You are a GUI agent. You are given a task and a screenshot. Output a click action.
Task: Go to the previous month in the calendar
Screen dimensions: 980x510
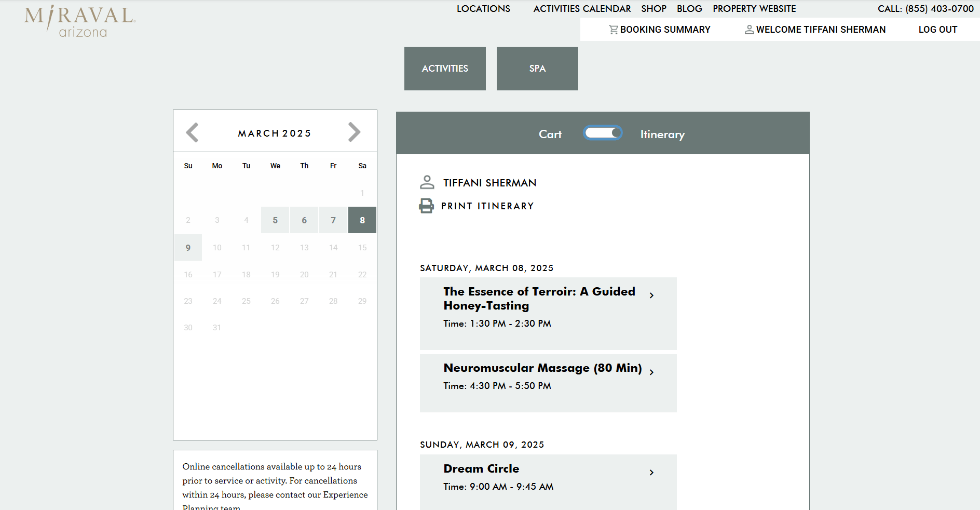[192, 132]
